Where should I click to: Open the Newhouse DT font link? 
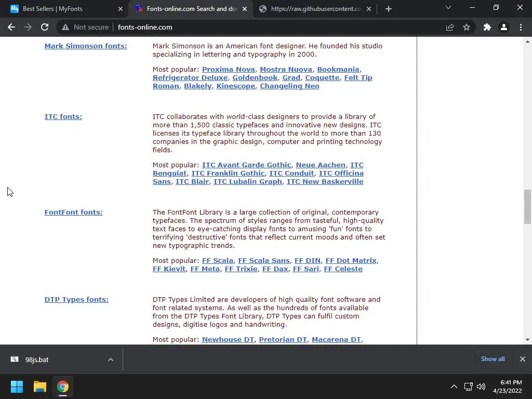(x=228, y=339)
